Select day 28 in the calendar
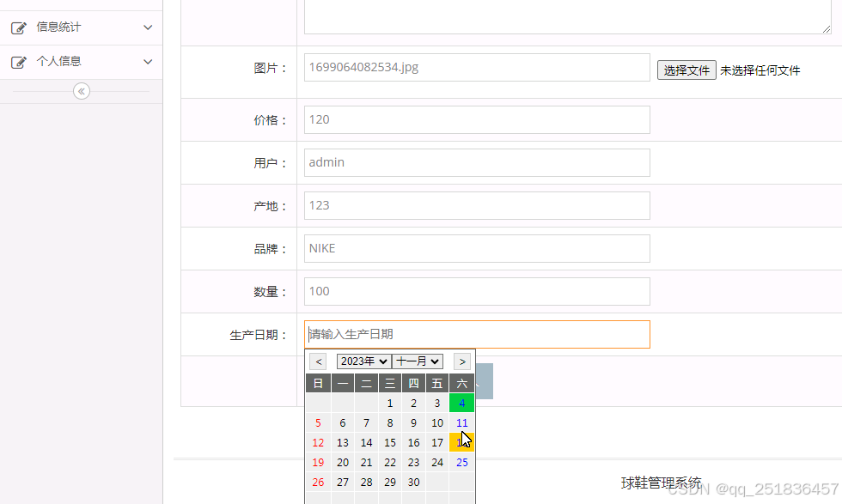Screen dimensions: 842x504 coord(366,483)
